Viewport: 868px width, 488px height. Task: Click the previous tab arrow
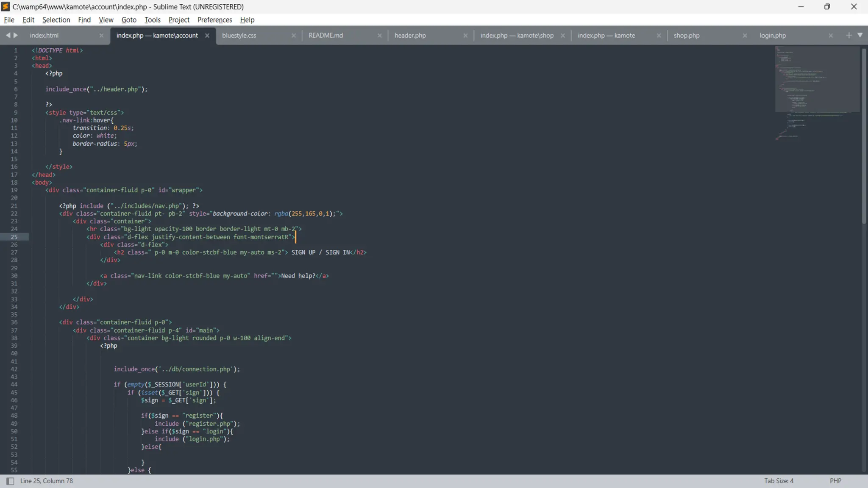point(8,36)
